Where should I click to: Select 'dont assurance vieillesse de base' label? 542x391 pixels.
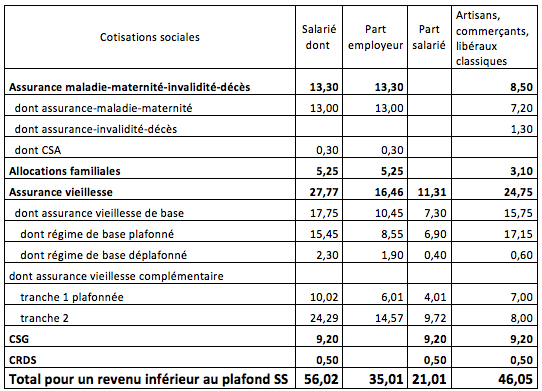(99, 213)
